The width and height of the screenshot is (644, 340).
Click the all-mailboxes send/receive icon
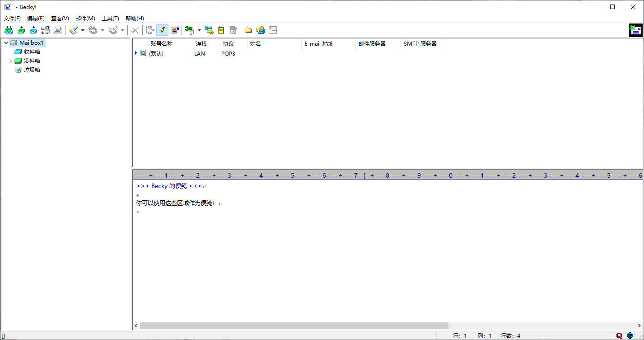[x=46, y=30]
